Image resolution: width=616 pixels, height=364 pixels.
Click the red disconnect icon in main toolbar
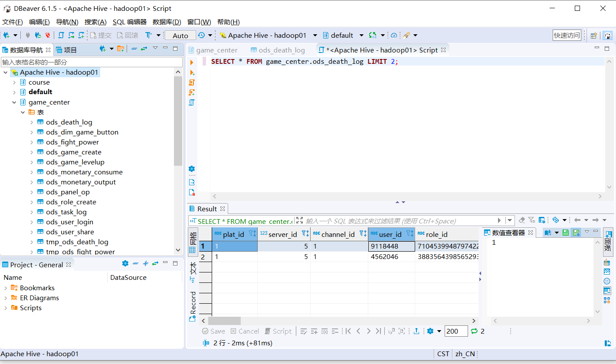point(47,35)
